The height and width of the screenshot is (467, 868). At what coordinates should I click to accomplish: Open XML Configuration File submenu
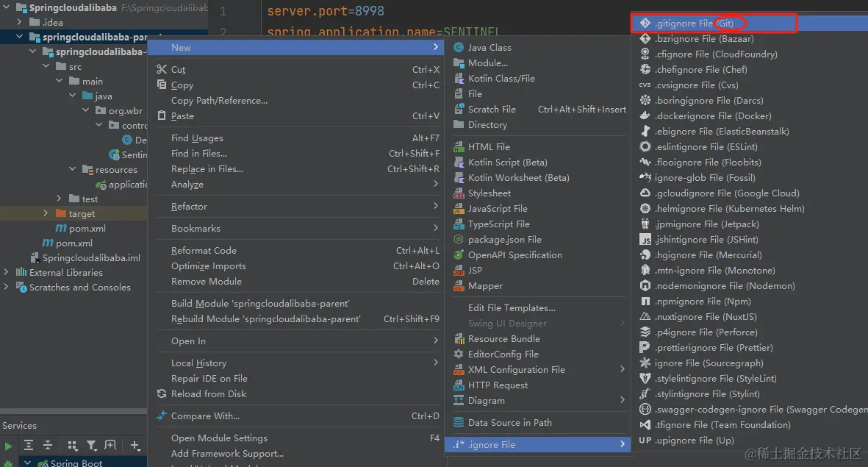[537, 369]
